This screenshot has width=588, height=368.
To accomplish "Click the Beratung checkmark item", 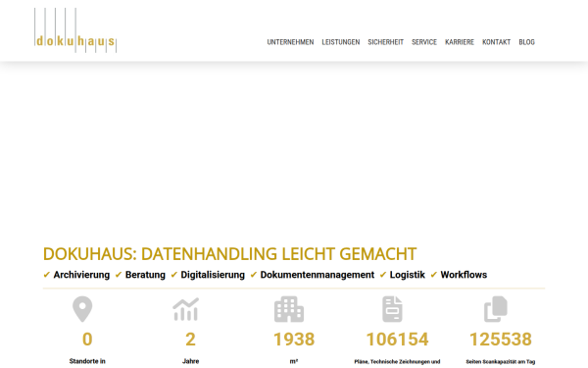I will [x=140, y=275].
